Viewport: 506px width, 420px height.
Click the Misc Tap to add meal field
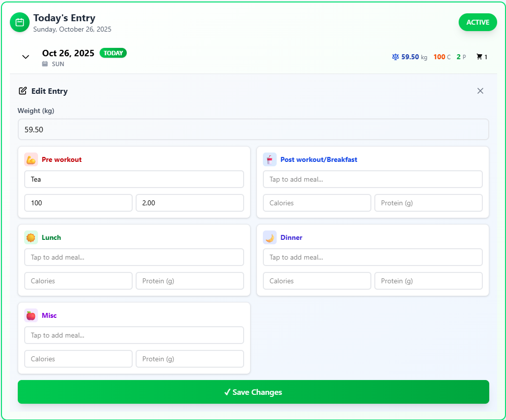click(x=134, y=335)
